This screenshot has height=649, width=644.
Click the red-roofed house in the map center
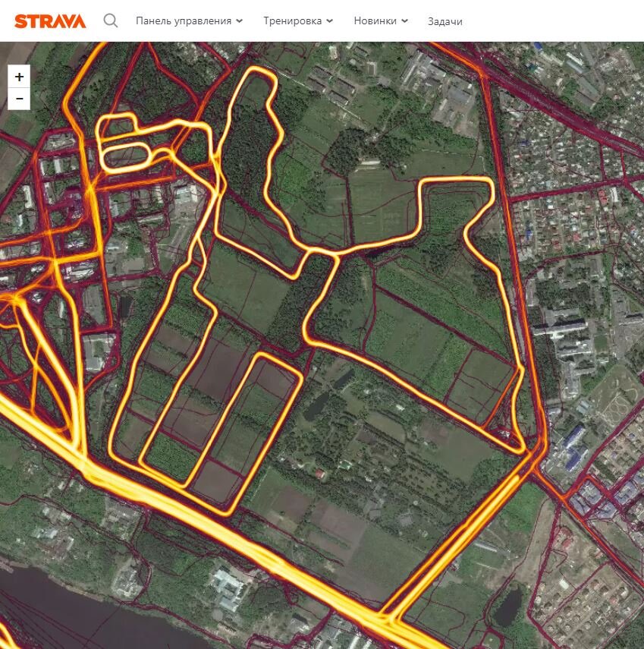(320, 474)
